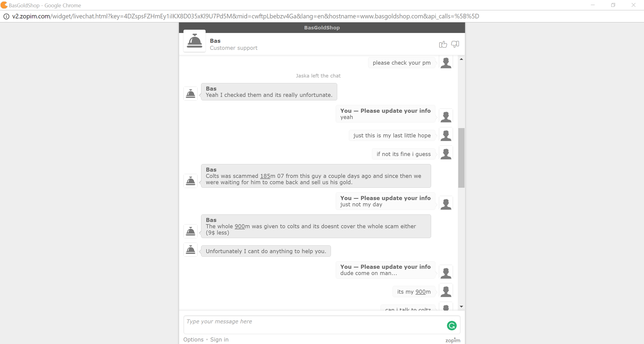Rate the chat with thumbs down
Viewport: 644px width, 344px height.
click(455, 44)
